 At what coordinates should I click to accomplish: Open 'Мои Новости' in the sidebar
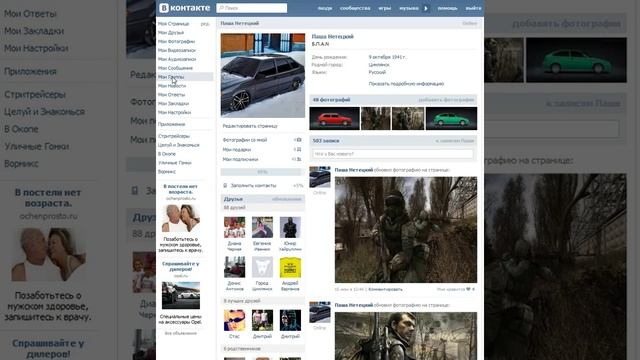coord(172,86)
